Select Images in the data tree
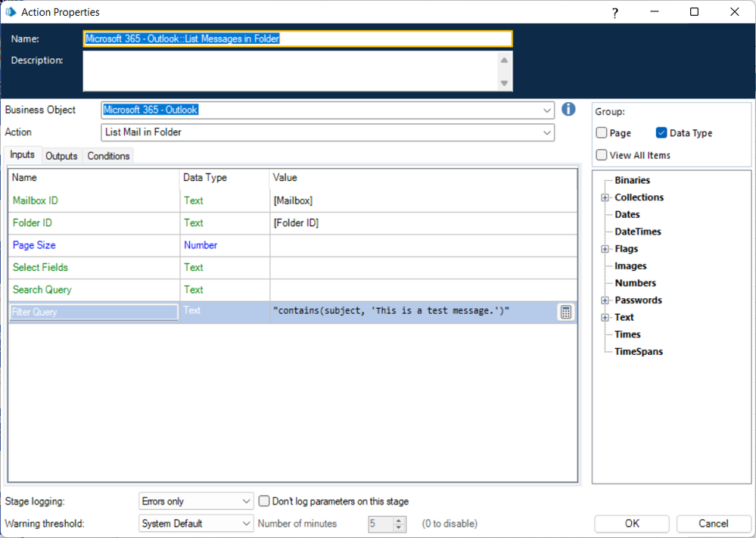 630,266
